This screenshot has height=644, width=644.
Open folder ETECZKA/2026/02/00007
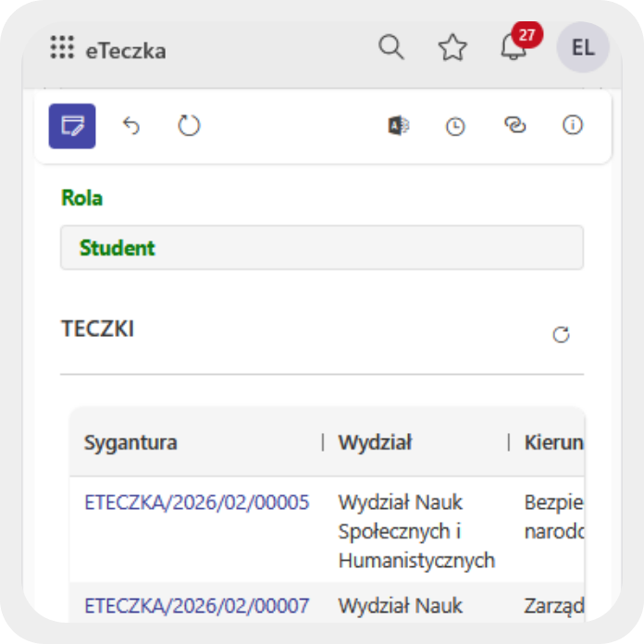point(196,606)
